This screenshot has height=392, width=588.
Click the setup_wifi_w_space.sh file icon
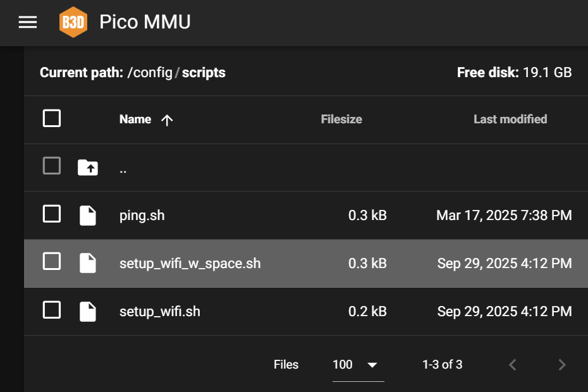[88, 264]
